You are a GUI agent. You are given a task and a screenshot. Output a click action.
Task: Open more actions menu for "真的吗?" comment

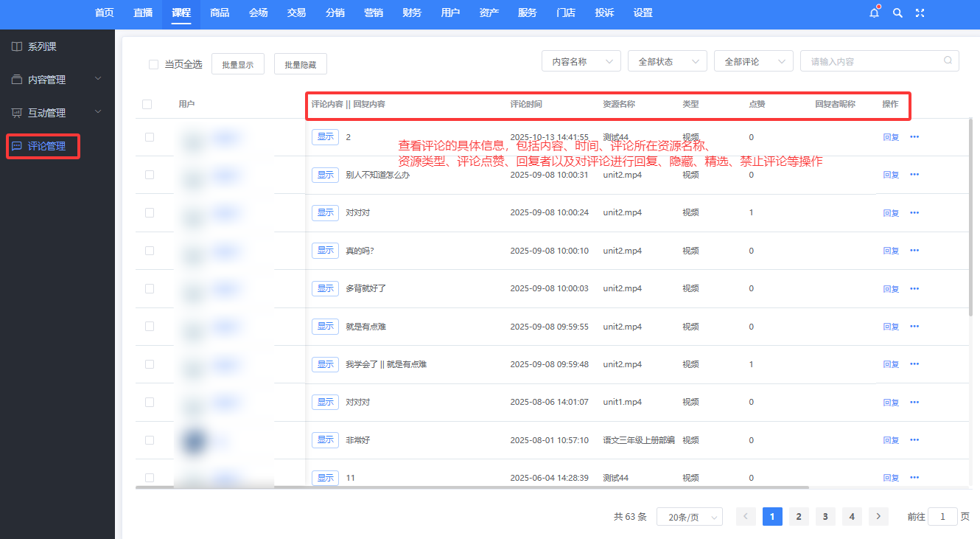[x=914, y=251]
